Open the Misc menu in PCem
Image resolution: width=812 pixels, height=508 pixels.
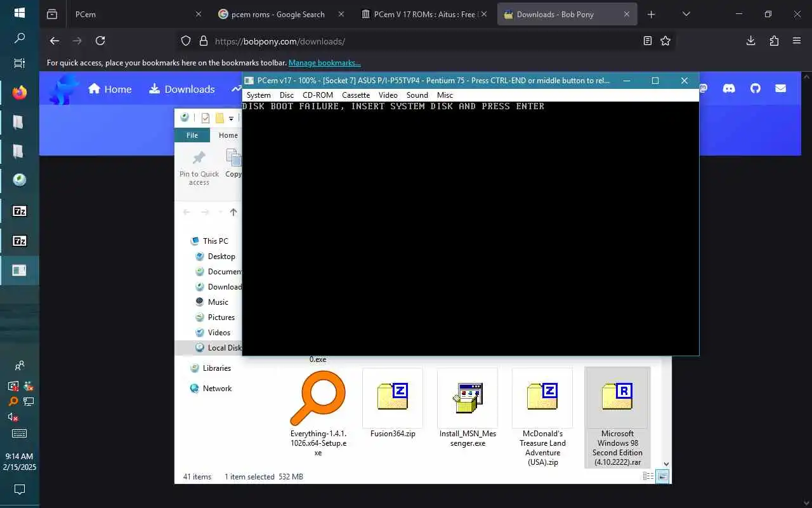click(x=445, y=95)
